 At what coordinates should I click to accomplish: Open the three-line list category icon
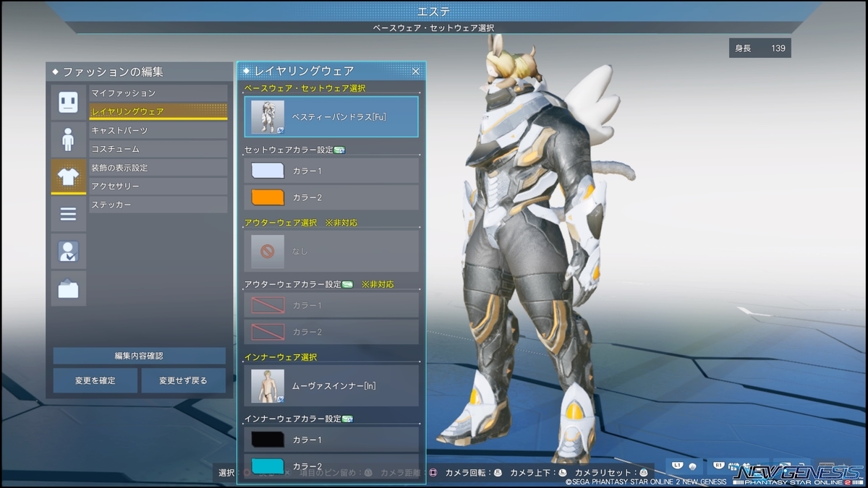point(69,213)
